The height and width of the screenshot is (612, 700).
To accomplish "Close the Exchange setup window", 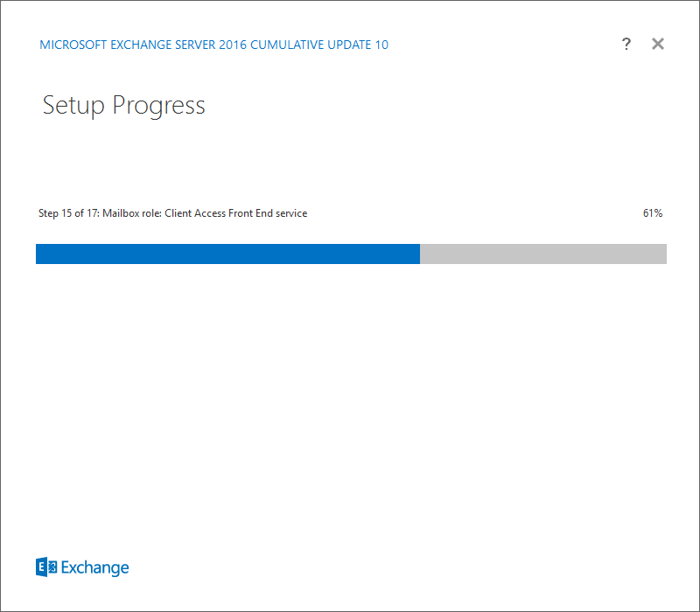I will [x=658, y=44].
